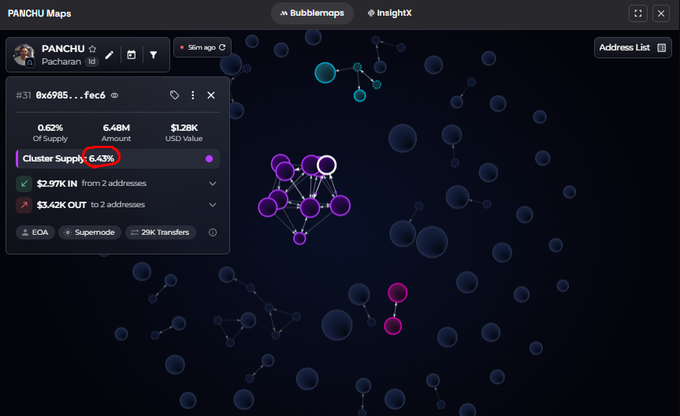Toggle visibility eye next to 0x6985...fec6
This screenshot has height=416, width=680.
[114, 95]
